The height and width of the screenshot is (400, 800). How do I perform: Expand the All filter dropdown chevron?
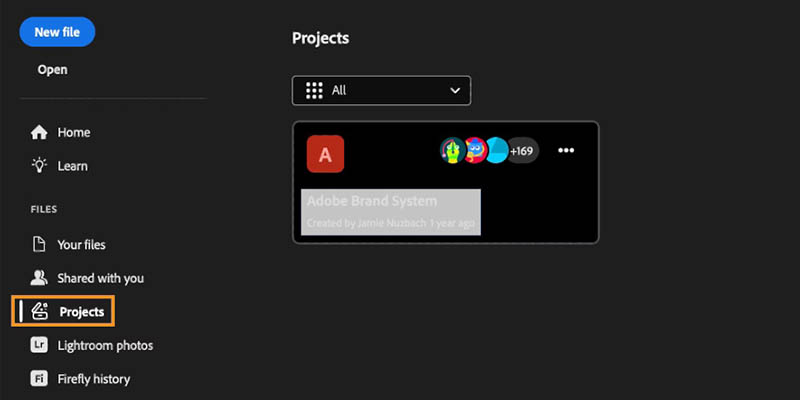455,90
